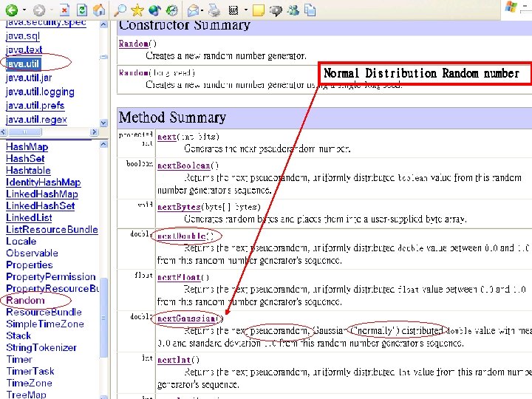Viewport: 532px width, 399px height.
Task: Open the Stack class link
Action: tap(18, 336)
